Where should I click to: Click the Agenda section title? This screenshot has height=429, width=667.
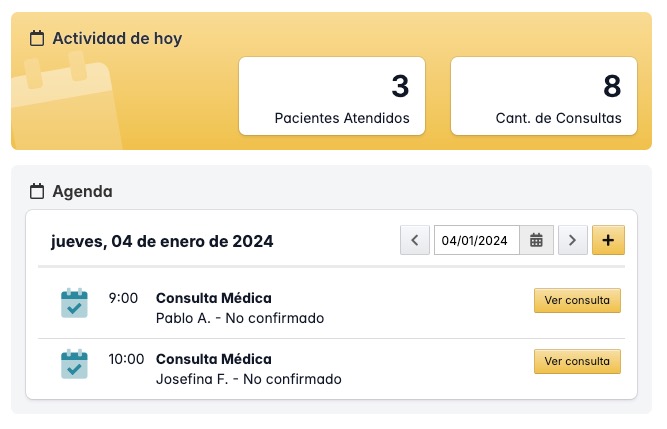(82, 191)
